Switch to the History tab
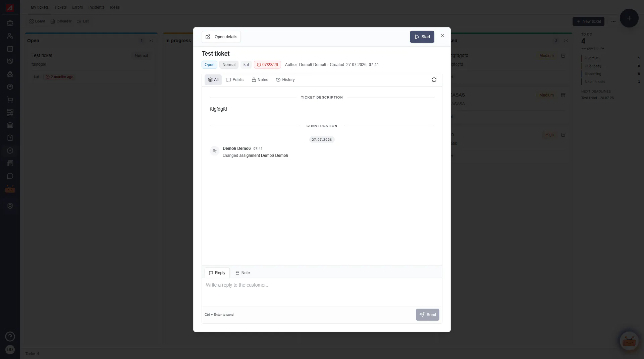 285,80
